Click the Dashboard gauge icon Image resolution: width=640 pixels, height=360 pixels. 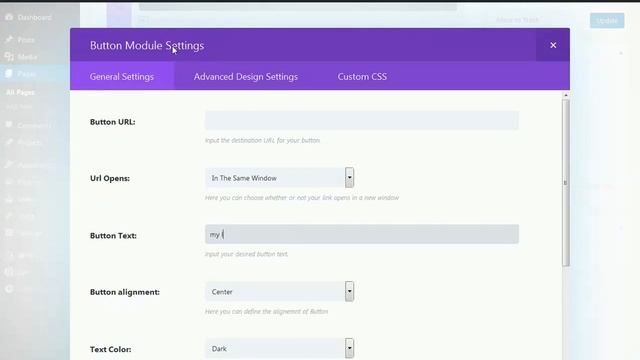[9, 17]
